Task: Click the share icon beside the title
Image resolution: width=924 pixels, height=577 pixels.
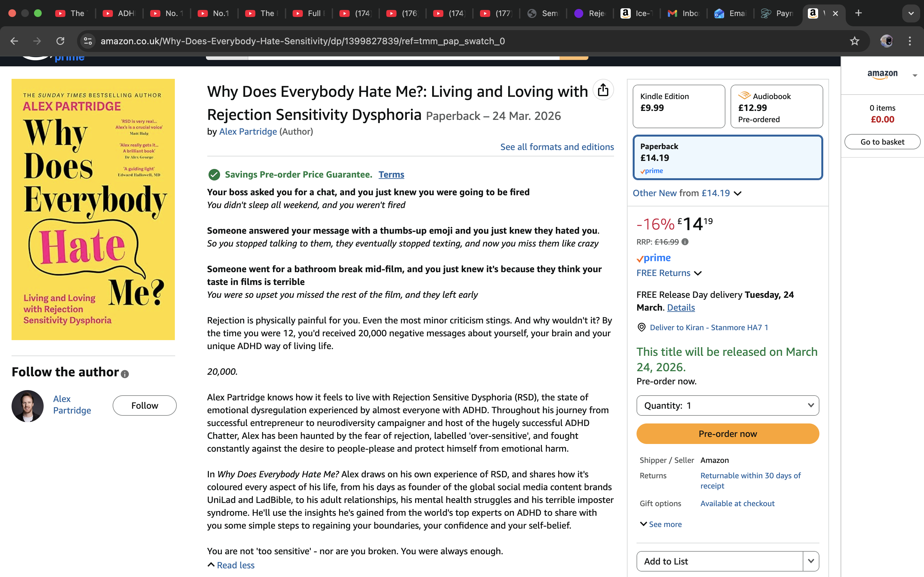Action: pos(603,90)
